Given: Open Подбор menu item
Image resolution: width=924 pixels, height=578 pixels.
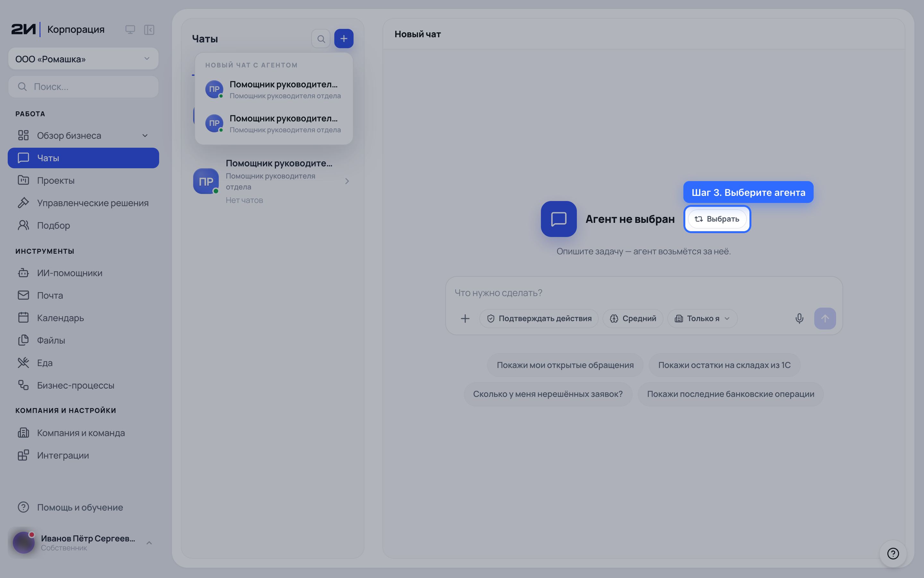Looking at the screenshot, I should [83, 225].
